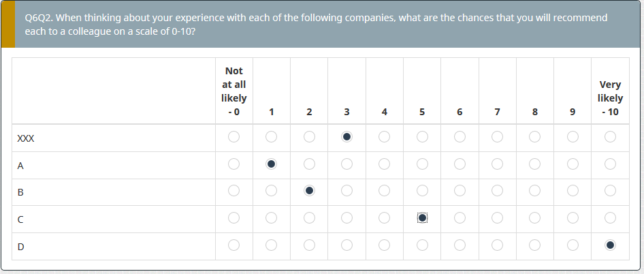644x274 pixels.
Task: Click the 'Not at all likely - 0' header
Action: coord(234,91)
